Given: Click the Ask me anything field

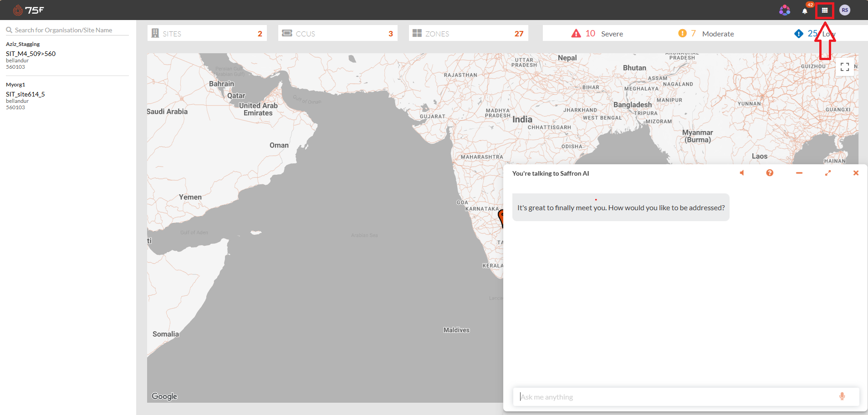Looking at the screenshot, I should tap(676, 397).
